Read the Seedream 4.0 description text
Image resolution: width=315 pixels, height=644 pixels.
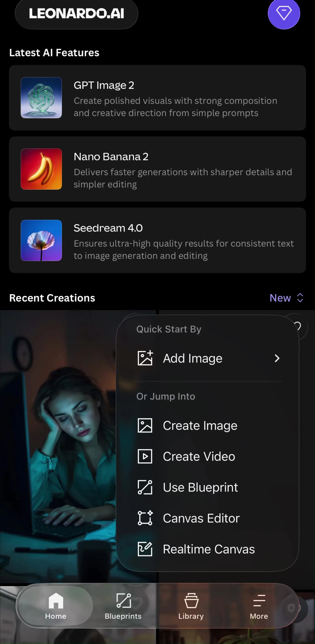tap(184, 250)
